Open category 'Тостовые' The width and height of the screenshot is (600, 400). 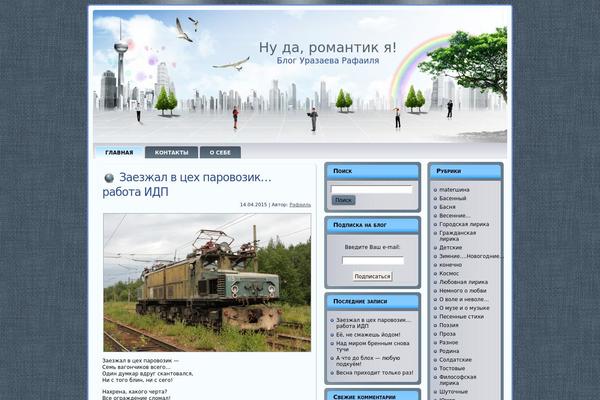(x=452, y=368)
